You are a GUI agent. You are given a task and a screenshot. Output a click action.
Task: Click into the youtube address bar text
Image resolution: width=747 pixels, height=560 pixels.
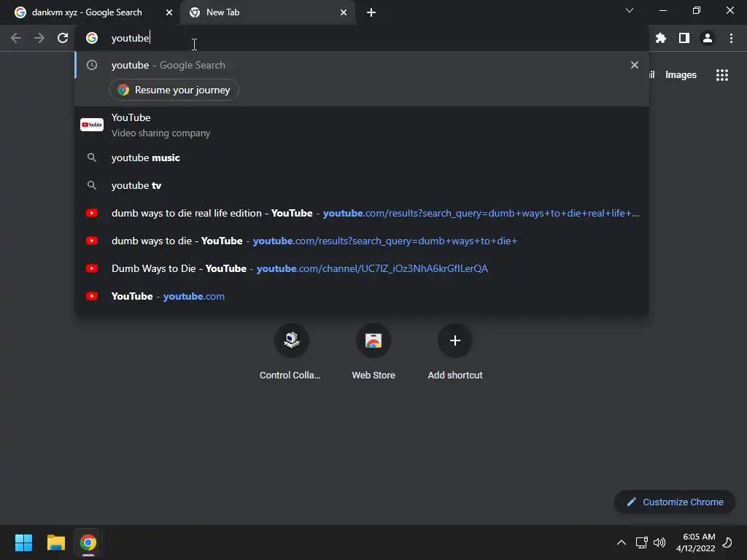[x=130, y=38]
